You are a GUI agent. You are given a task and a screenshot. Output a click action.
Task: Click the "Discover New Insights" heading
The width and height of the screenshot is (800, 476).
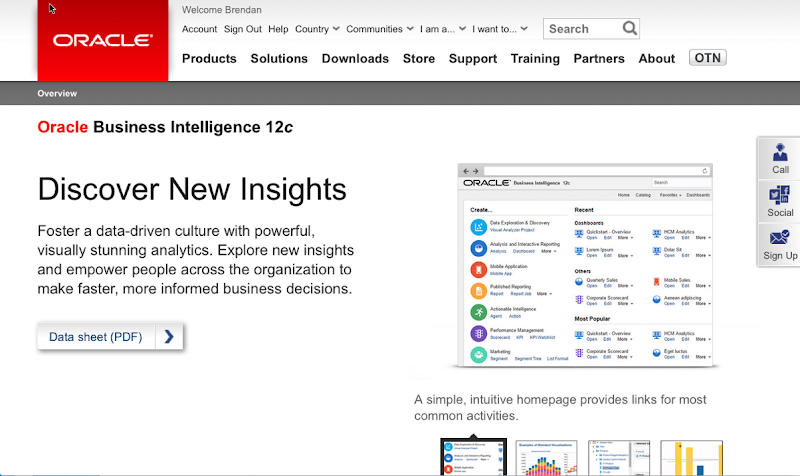(x=192, y=189)
